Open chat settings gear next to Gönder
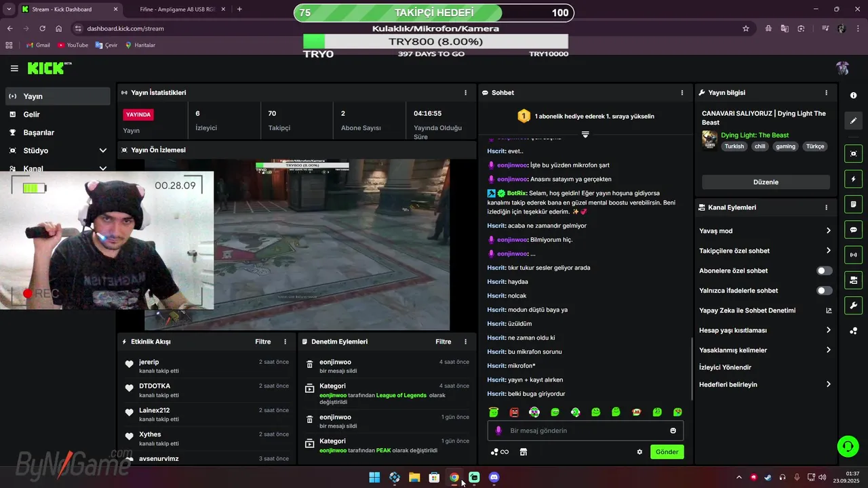Viewport: 868px width, 488px height. point(639,452)
